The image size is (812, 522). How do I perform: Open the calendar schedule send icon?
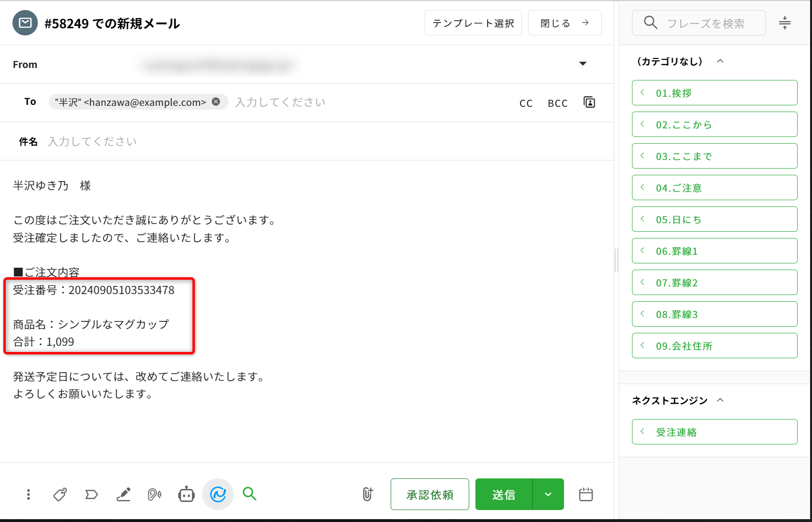point(586,494)
